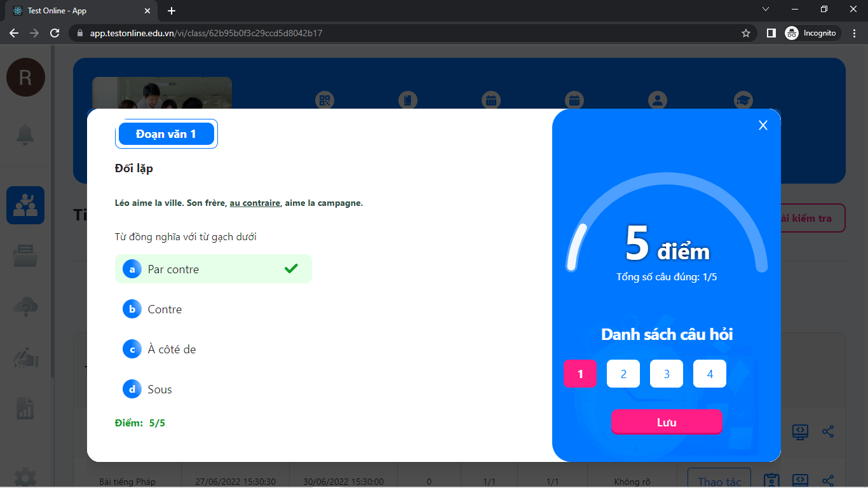Save results with the Lưu button

pos(667,422)
